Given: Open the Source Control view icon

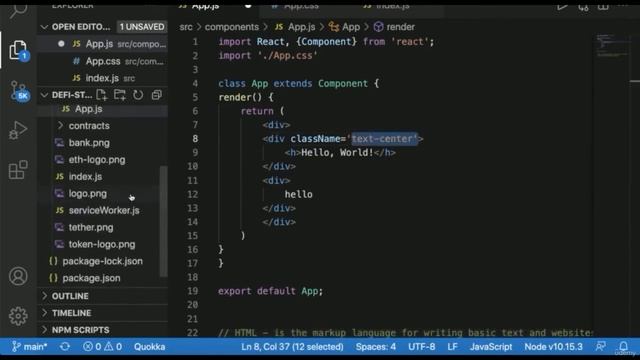Looking at the screenshot, I should pos(19,91).
